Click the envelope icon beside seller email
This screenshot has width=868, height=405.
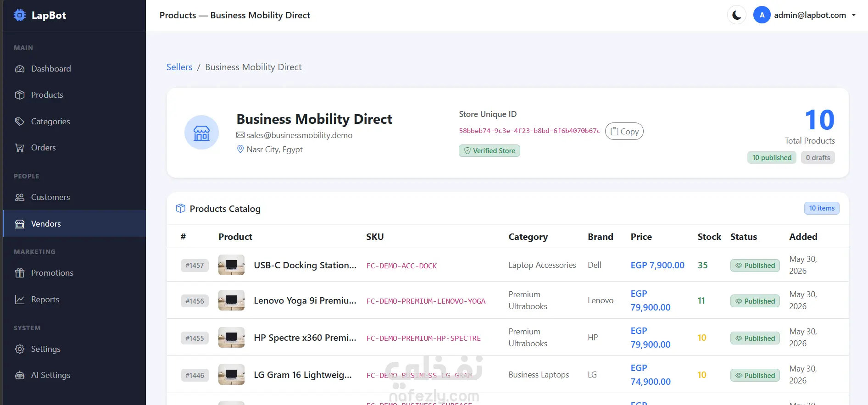pos(240,135)
